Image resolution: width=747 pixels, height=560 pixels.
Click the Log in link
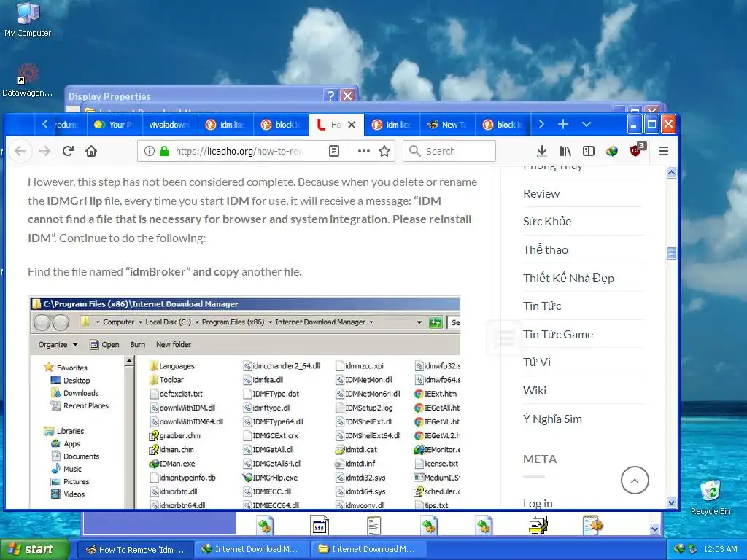[x=538, y=503]
